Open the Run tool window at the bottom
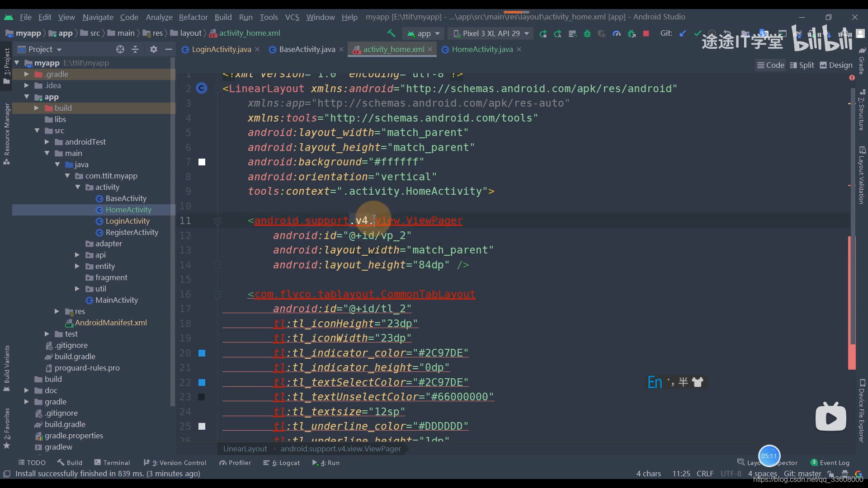Viewport: 868px width, 488px height. (325, 463)
